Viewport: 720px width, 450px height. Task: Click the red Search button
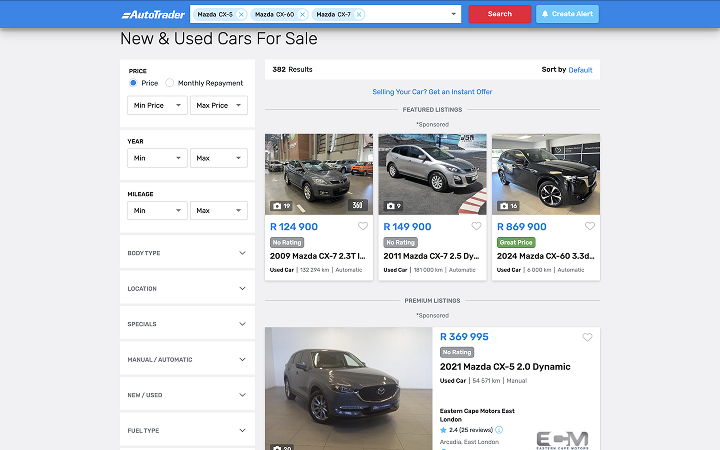(x=500, y=14)
